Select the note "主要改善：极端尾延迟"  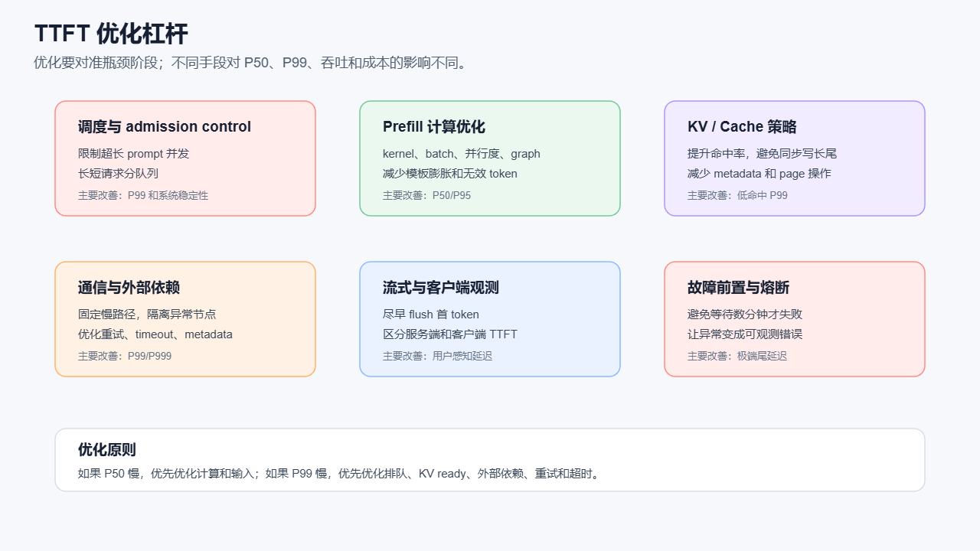coord(737,356)
